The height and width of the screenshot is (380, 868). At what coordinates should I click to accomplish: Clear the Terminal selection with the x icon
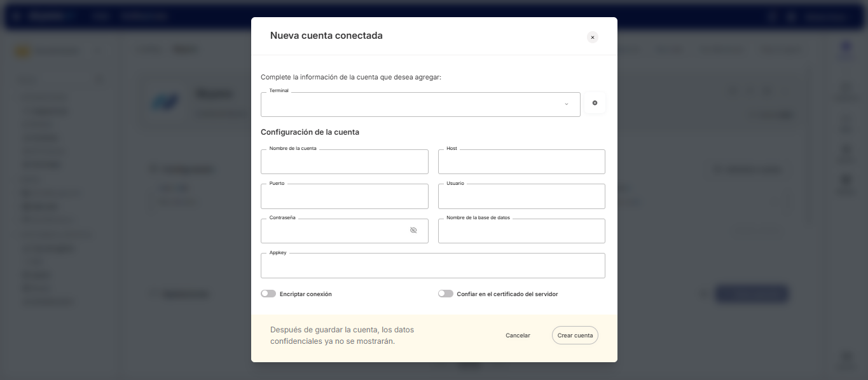(595, 103)
